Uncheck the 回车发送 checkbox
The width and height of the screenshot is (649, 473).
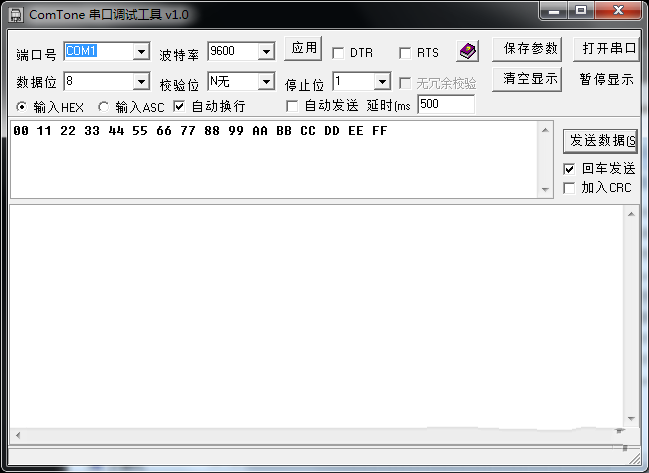point(569,168)
